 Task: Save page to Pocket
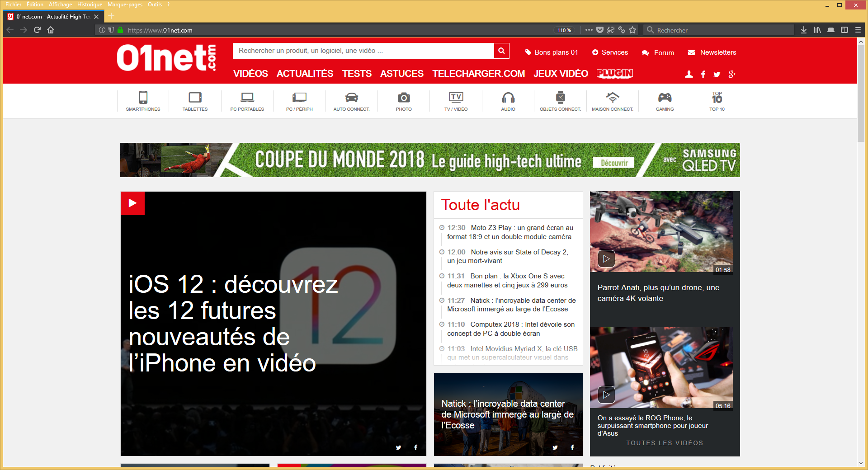(x=600, y=30)
